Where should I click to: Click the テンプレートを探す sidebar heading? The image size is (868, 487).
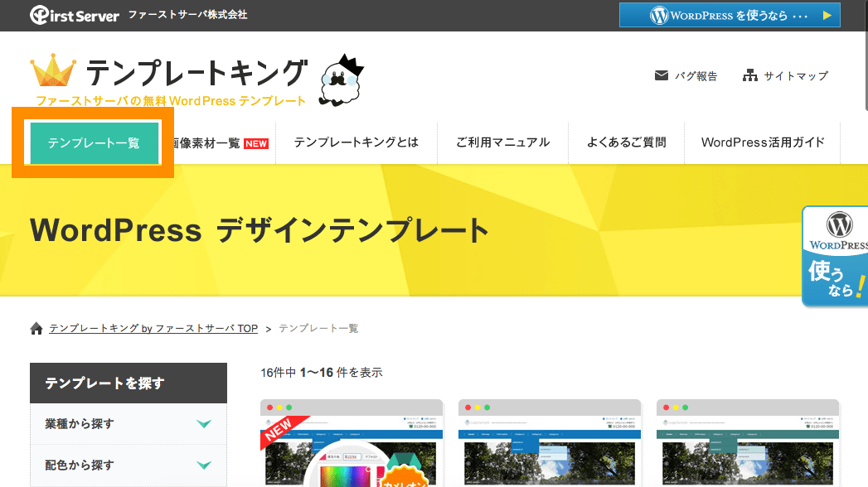click(129, 383)
